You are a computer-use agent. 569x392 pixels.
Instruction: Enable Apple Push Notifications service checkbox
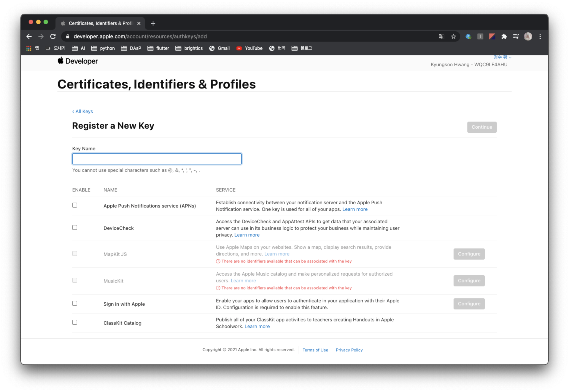pos(75,205)
